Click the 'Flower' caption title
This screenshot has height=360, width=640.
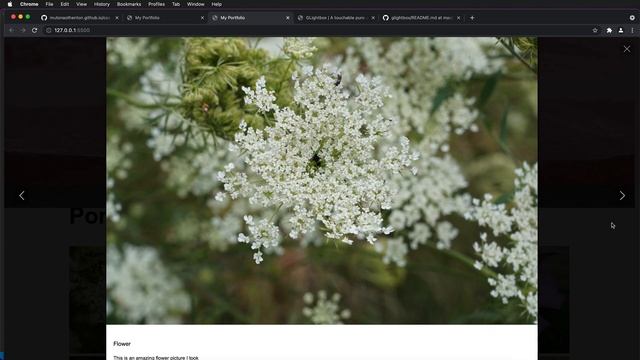point(122,344)
